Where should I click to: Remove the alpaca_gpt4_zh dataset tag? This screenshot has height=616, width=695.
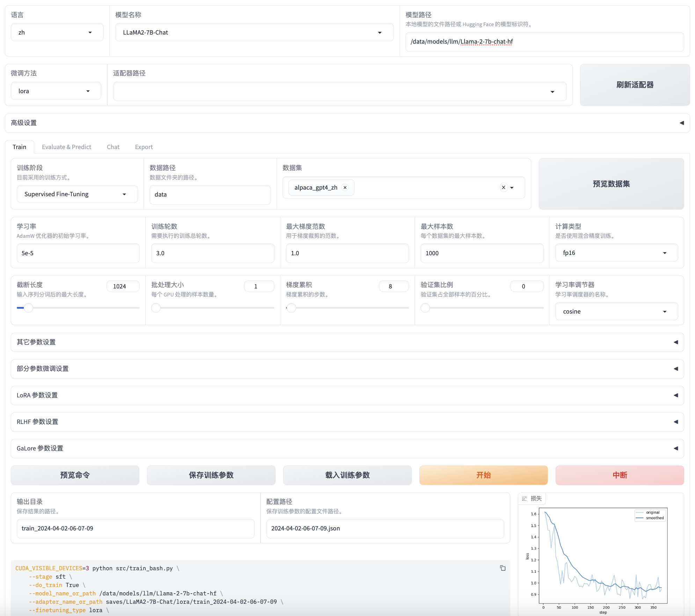pyautogui.click(x=345, y=188)
